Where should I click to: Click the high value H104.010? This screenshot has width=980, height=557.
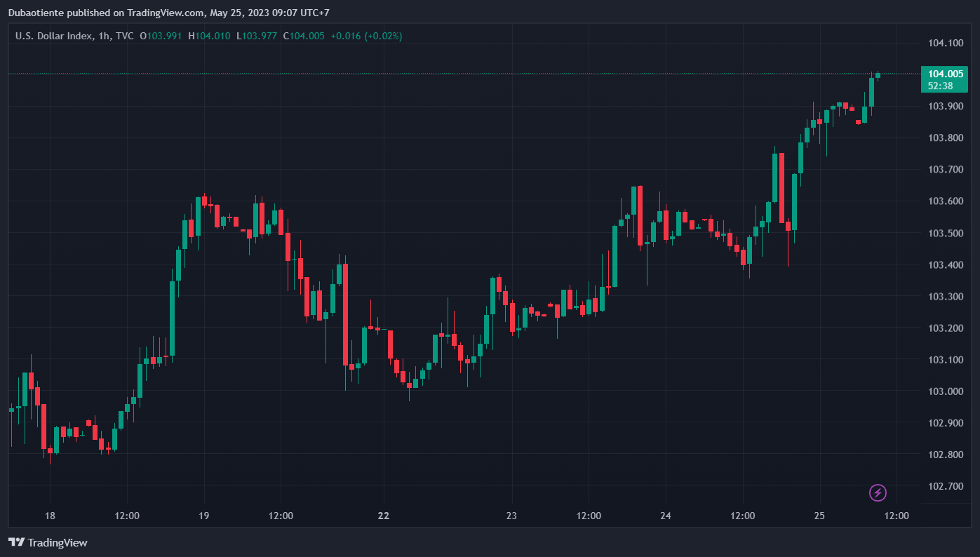pyautogui.click(x=209, y=36)
